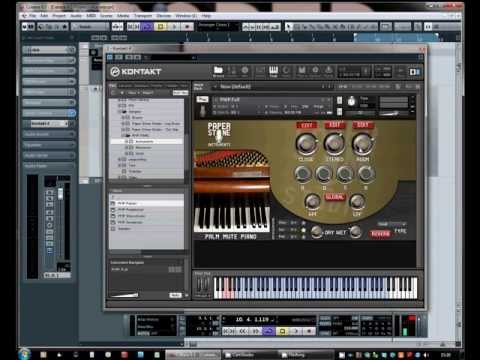This screenshot has width=480, height=360.
Task: Select the arrow object selection tool in Cubase
Action: (289, 27)
